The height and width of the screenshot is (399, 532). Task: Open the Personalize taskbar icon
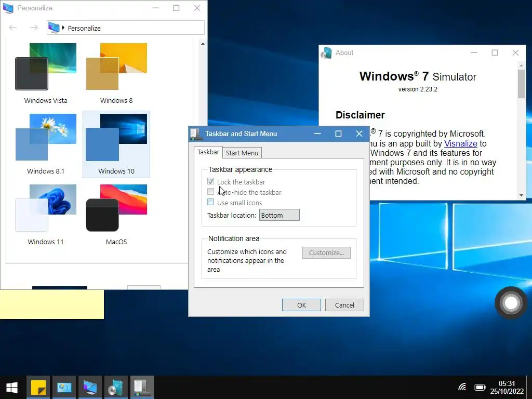pos(90,388)
